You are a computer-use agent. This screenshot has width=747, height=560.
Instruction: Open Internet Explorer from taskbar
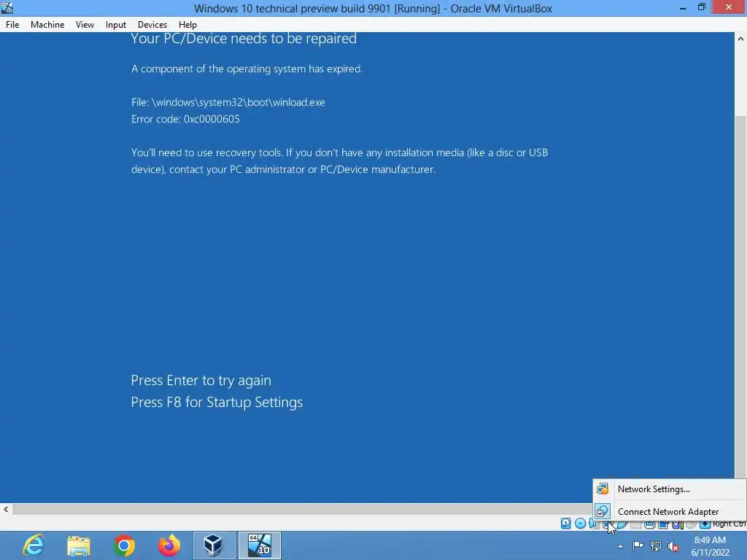[34, 545]
